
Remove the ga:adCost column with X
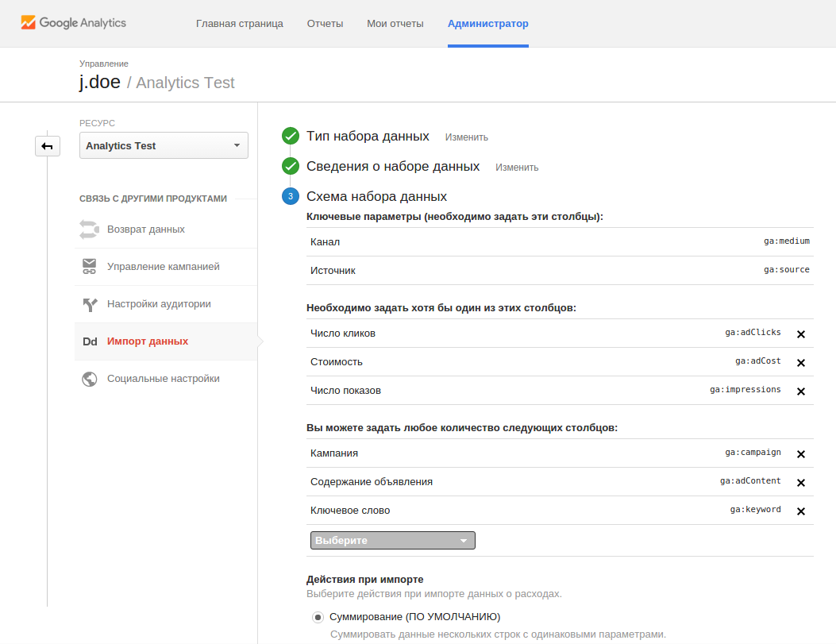pyautogui.click(x=800, y=363)
